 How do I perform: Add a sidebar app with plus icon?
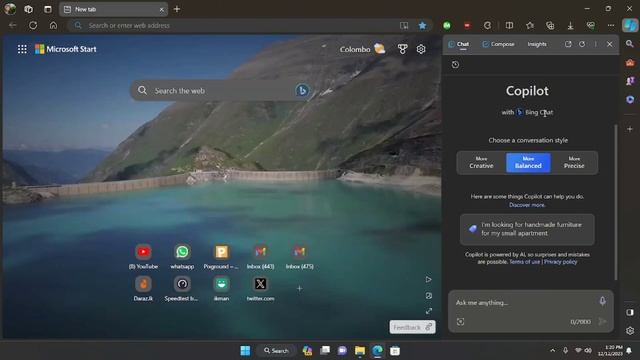click(x=630, y=129)
